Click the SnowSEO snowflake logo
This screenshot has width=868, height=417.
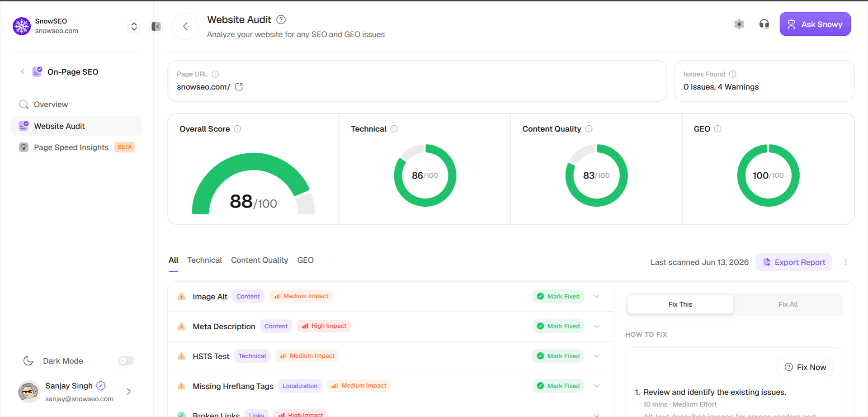click(21, 26)
